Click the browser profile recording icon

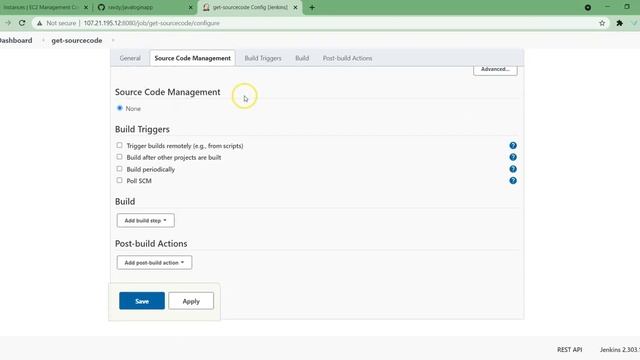(x=588, y=7)
